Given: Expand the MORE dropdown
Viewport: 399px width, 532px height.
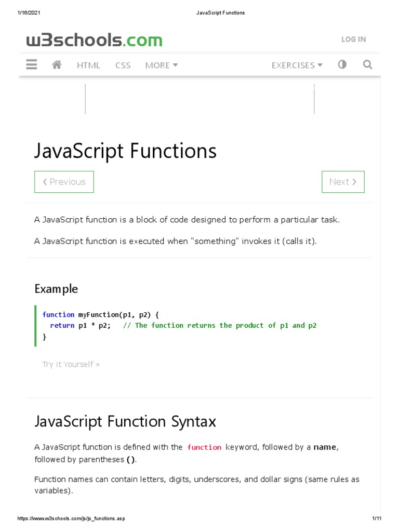Looking at the screenshot, I should 162,65.
